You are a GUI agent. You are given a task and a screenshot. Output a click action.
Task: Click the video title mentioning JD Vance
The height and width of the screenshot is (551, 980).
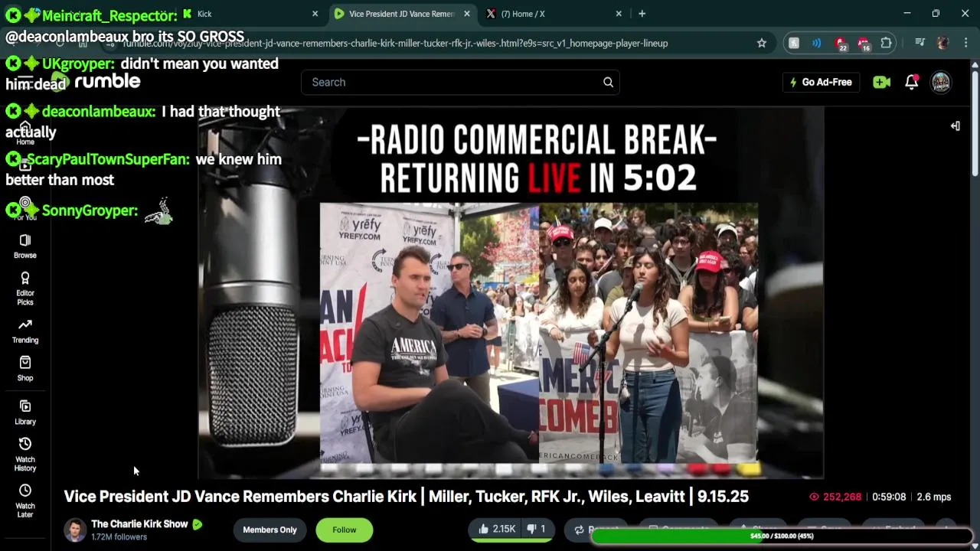pos(406,496)
